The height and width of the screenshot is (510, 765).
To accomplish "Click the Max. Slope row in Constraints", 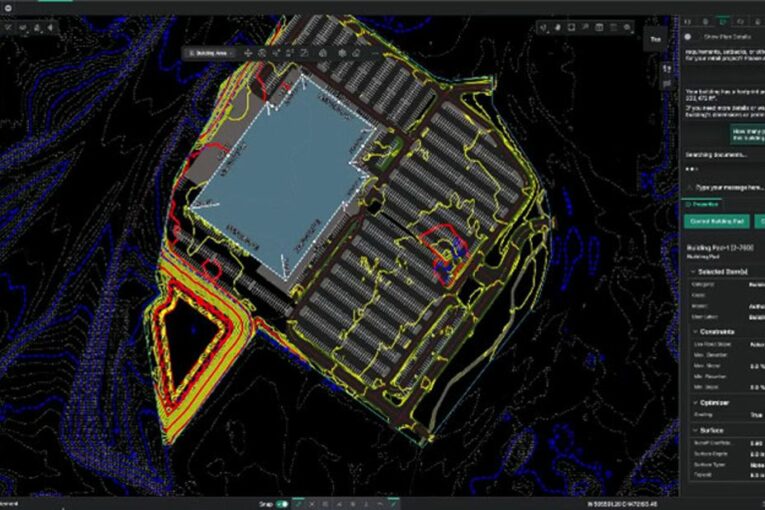I will pyautogui.click(x=725, y=366).
